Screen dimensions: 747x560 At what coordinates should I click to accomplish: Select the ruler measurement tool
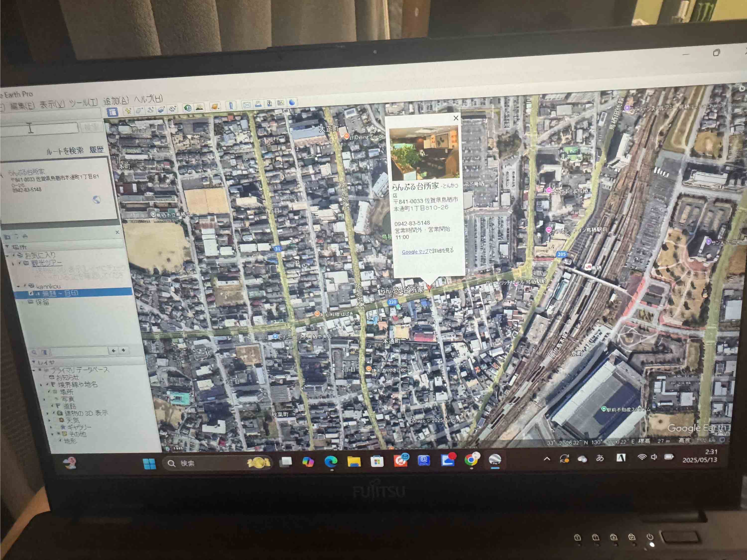[x=231, y=106]
